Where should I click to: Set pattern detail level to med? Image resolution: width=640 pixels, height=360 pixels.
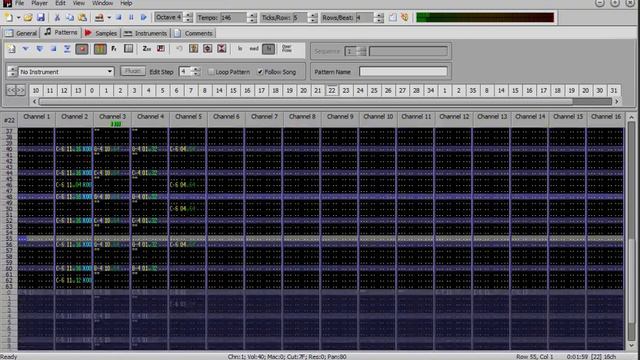coord(254,49)
